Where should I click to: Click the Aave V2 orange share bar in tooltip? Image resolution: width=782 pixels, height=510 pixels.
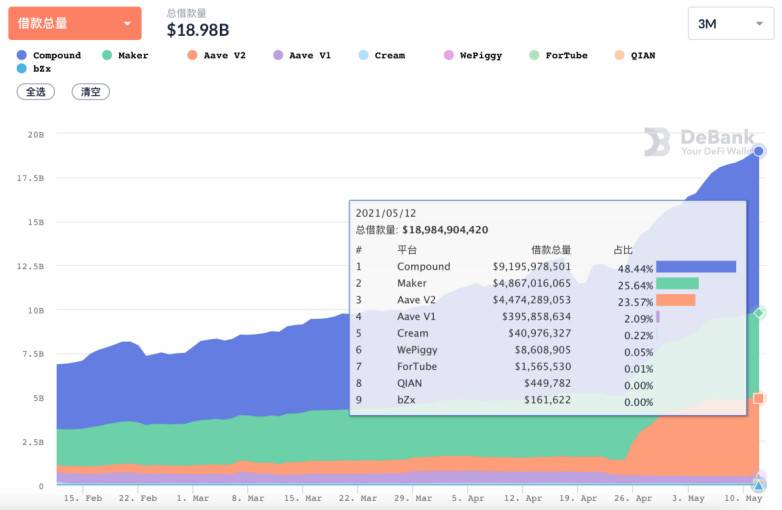click(676, 300)
